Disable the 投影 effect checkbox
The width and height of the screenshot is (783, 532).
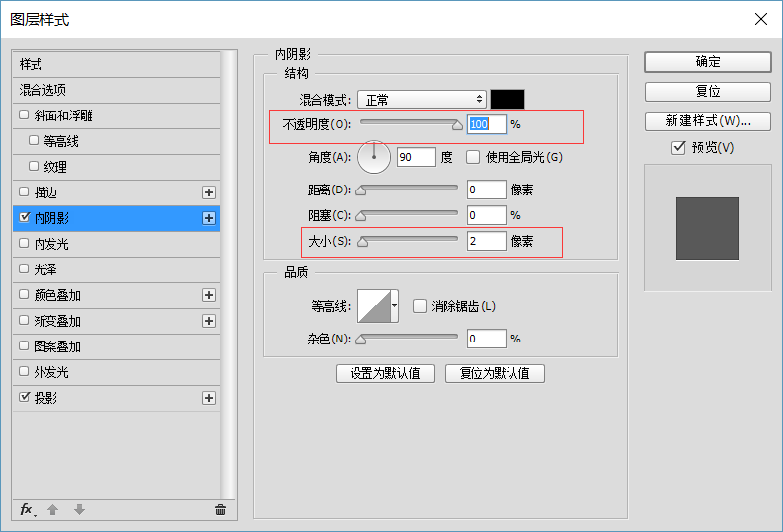(x=24, y=397)
